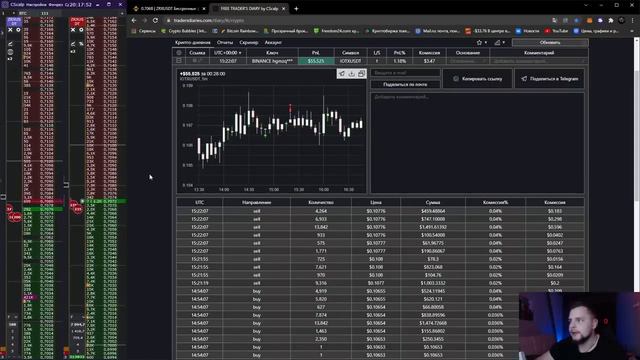
Task: Focus the email input field
Action: coord(405,73)
